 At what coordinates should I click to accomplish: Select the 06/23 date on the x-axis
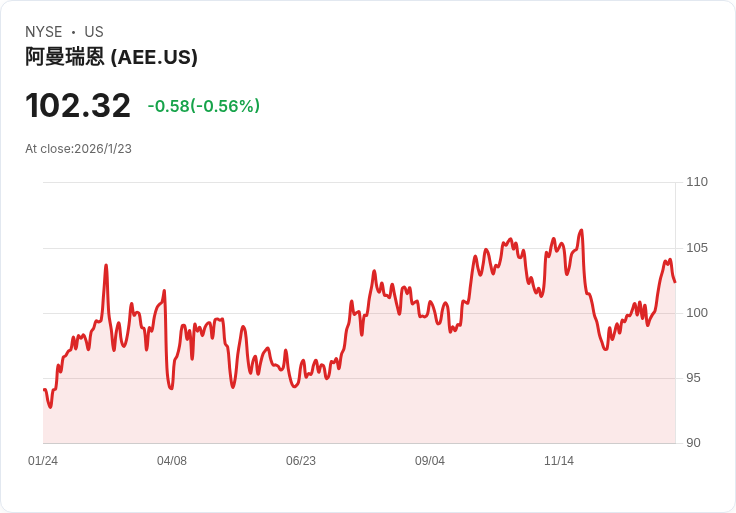301,461
